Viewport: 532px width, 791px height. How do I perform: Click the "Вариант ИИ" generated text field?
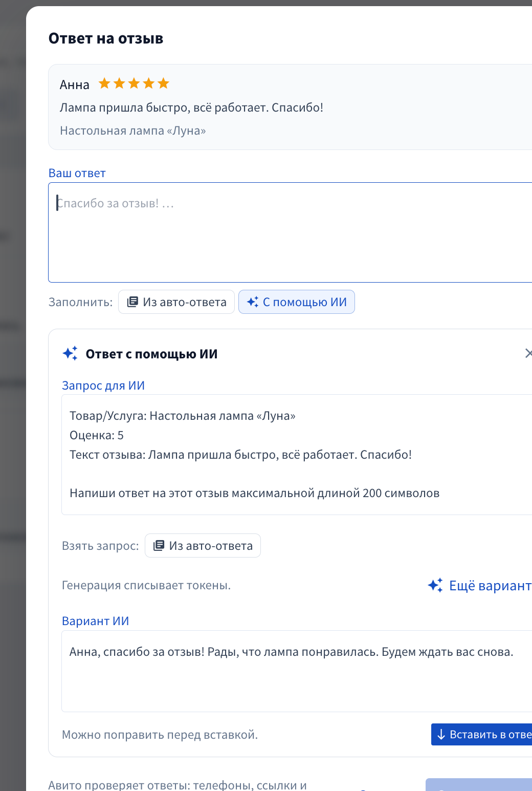pyautogui.click(x=297, y=671)
